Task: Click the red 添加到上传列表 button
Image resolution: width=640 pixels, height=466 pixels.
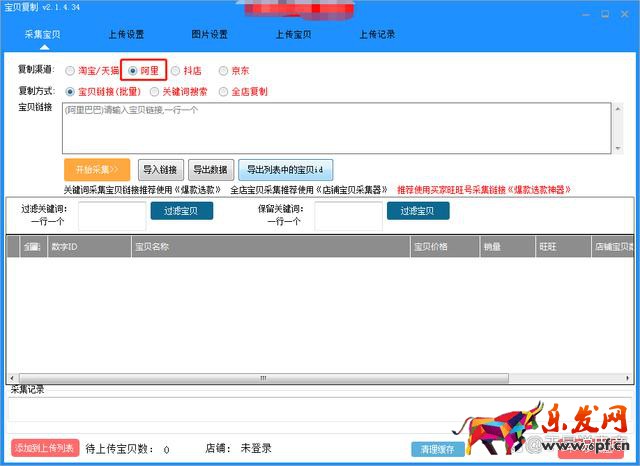Action: (x=45, y=448)
